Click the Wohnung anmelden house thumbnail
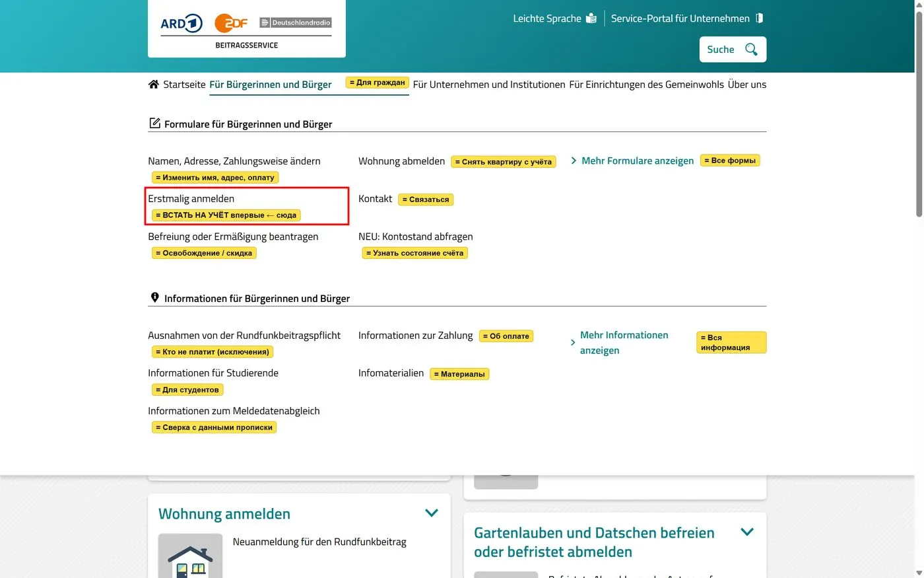The height and width of the screenshot is (578, 924). [190, 556]
